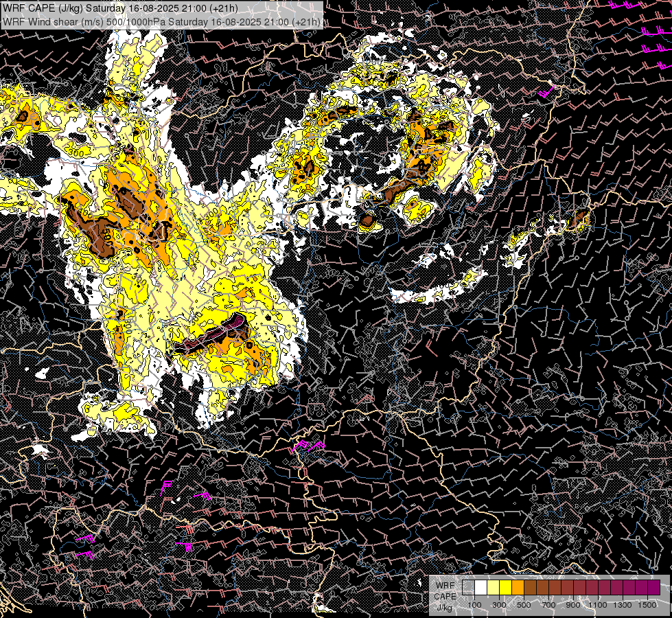Viewport: 672px width, 618px height.
Task: Click the WRF CAPE (J/kg) title line
Action: point(120,8)
